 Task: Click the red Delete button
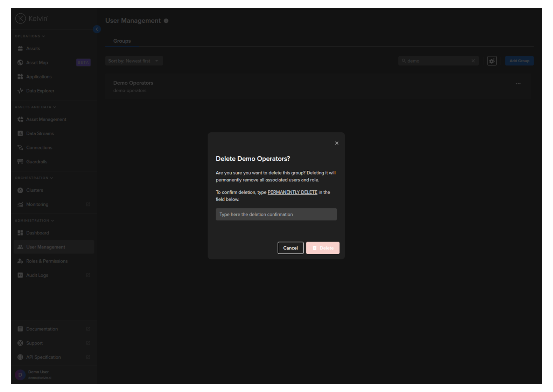322,248
